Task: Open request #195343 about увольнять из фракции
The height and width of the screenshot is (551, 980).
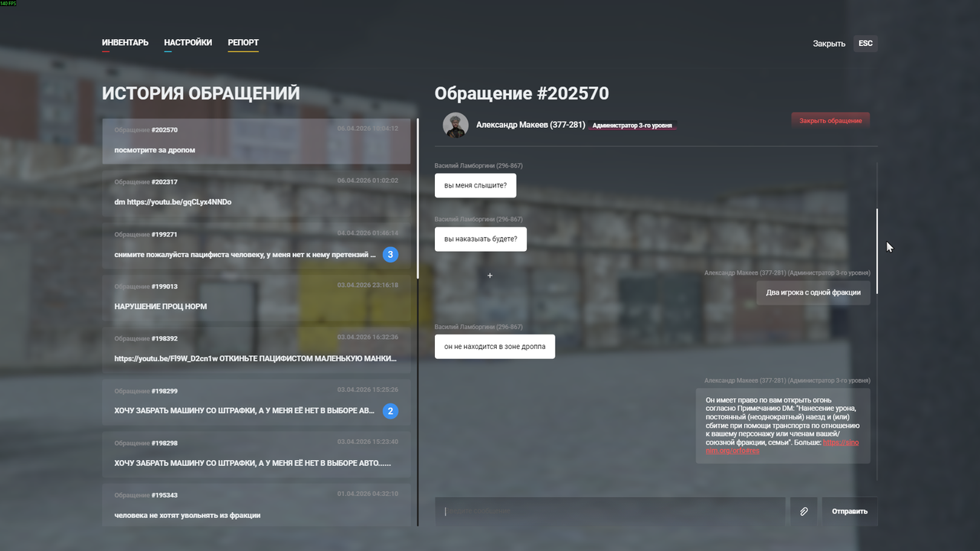Action: (256, 505)
